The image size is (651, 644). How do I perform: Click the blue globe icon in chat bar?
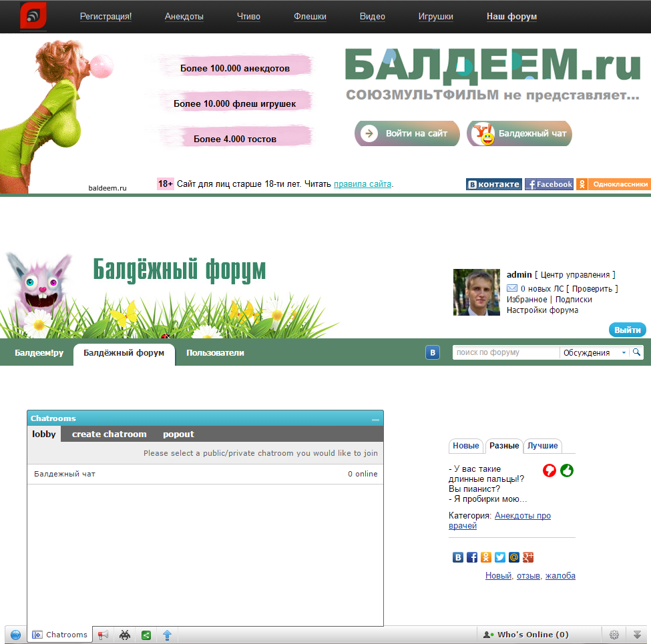[15, 635]
